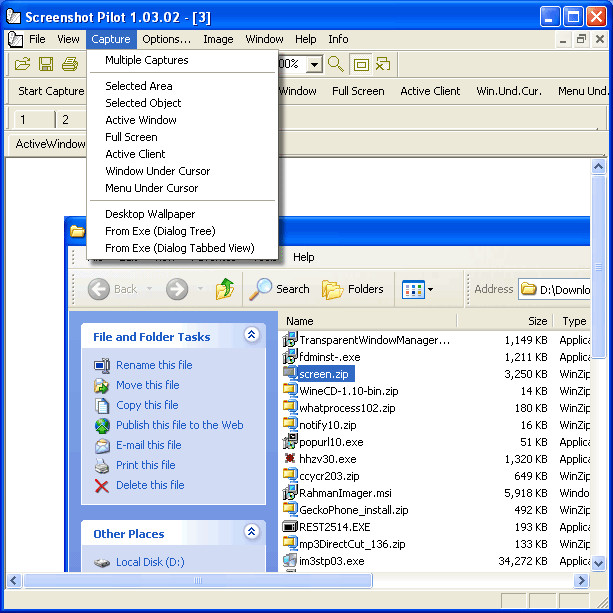The width and height of the screenshot is (613, 613).
Task: Click Active Client button in capture toolbar
Action: tap(430, 91)
